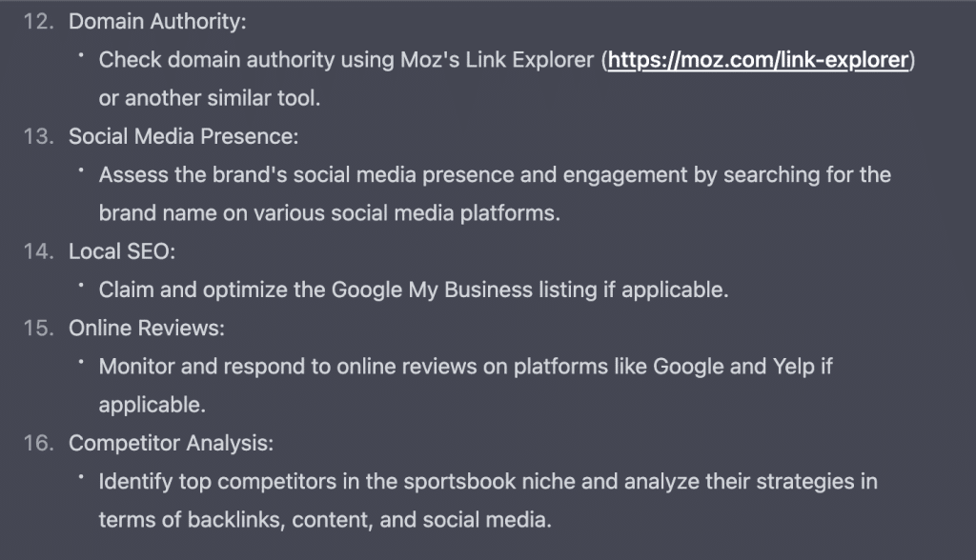Click the standalone word "applicable." under Online Reviews

click(152, 405)
